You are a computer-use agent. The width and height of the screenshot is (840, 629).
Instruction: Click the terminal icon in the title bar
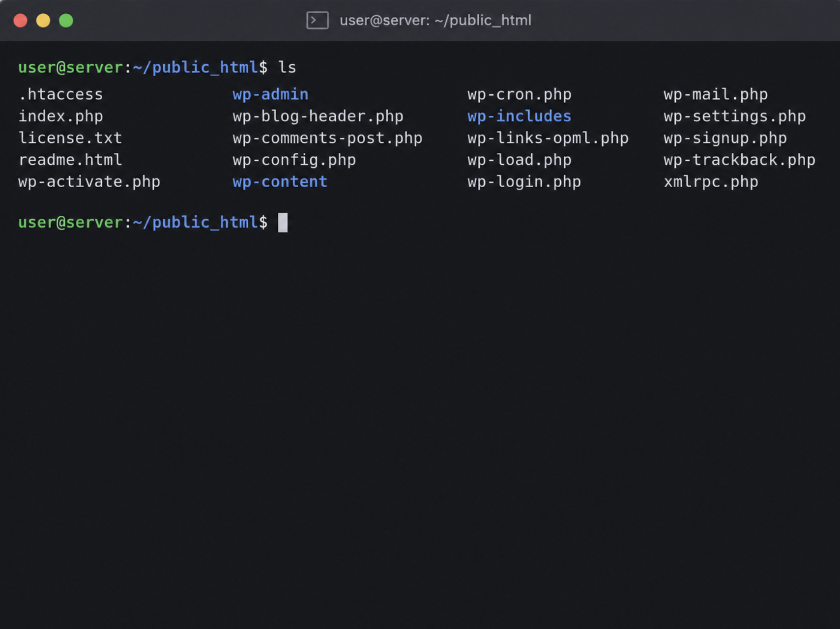click(x=318, y=20)
